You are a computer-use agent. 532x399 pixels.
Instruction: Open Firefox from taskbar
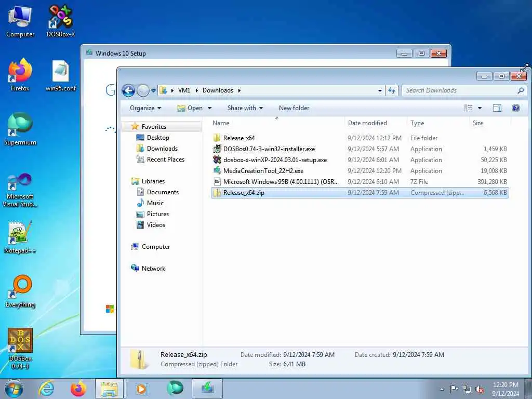78,389
